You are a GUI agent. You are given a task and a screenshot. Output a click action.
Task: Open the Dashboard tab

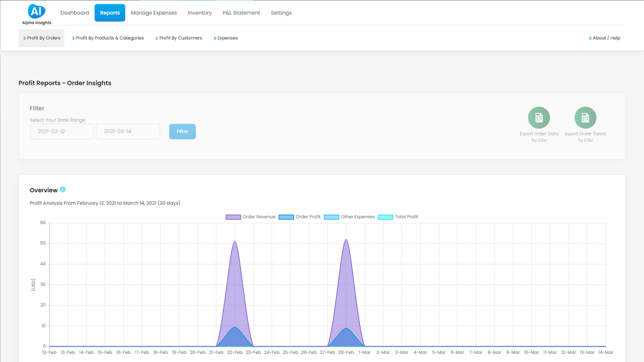coord(75,13)
